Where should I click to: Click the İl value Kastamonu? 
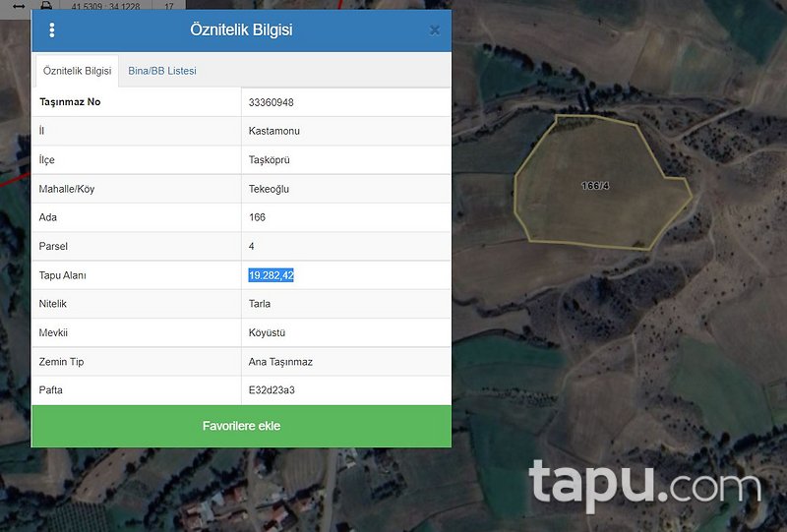[x=274, y=131]
